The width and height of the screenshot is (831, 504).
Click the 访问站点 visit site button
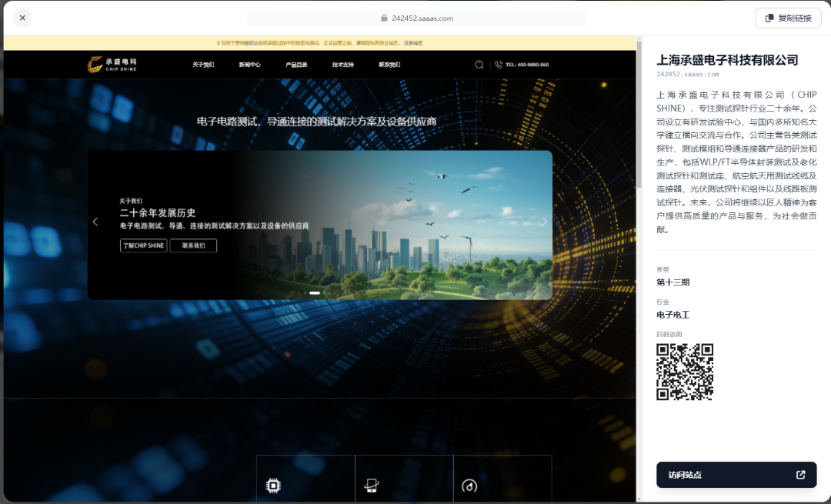point(736,475)
